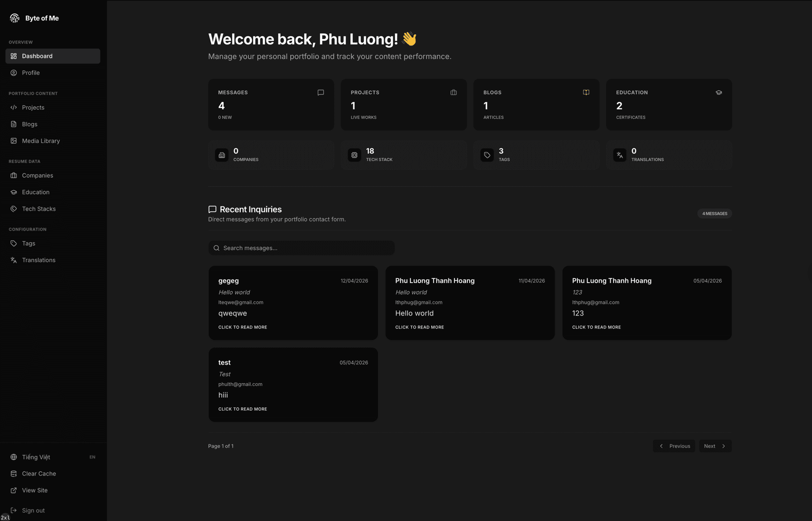The width and height of the screenshot is (812, 521).
Task: Click the Media Library image icon
Action: [13, 141]
